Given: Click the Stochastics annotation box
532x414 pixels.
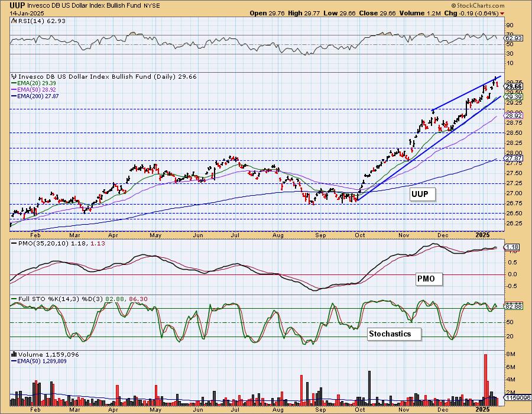Looking at the screenshot, I should (x=394, y=334).
